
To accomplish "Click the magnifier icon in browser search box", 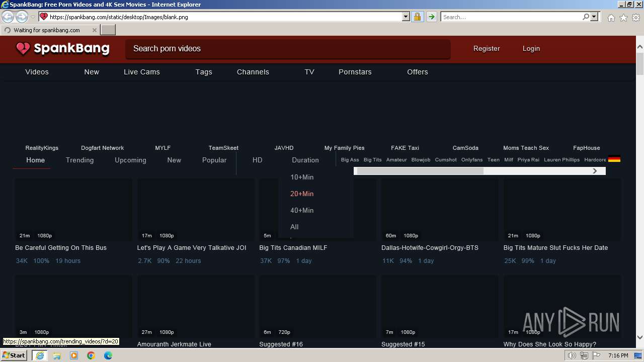I will pyautogui.click(x=586, y=17).
